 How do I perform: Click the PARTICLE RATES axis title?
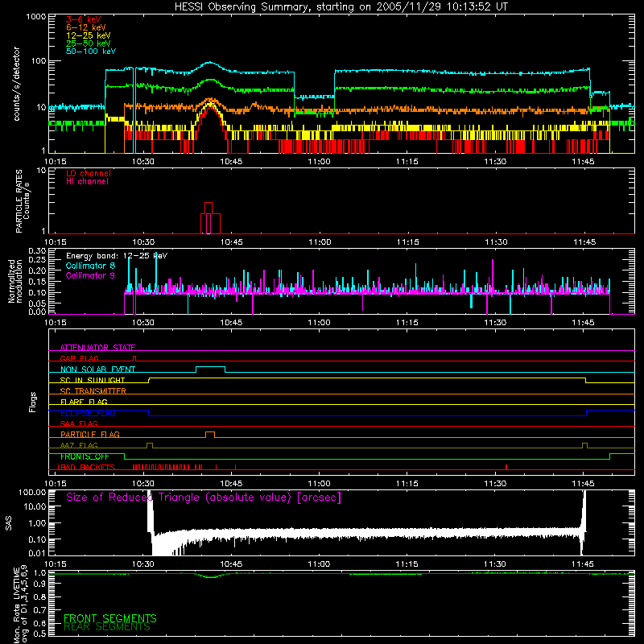(x=19, y=201)
